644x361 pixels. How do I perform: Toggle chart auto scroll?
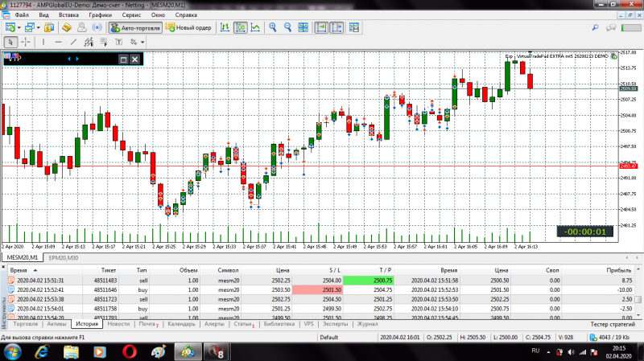321,27
